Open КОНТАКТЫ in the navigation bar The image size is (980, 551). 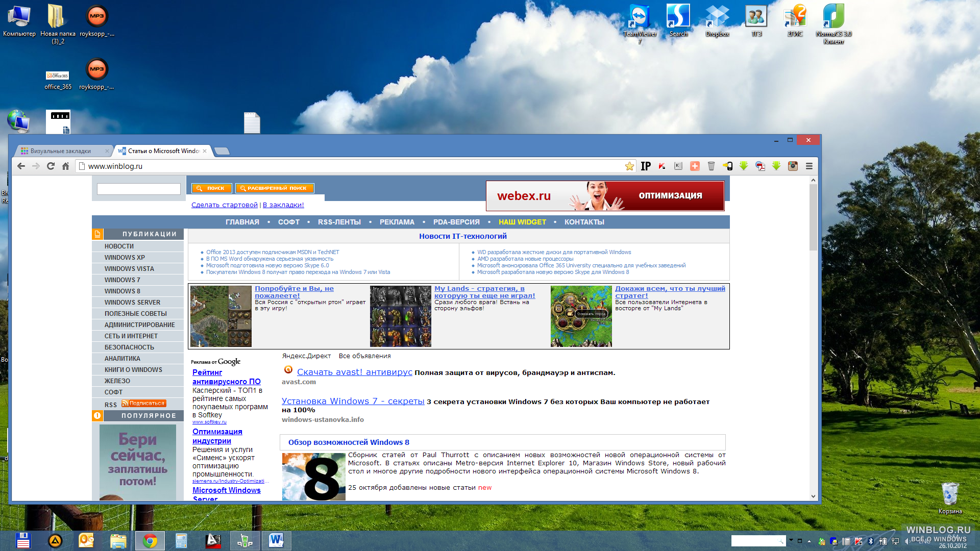584,222
